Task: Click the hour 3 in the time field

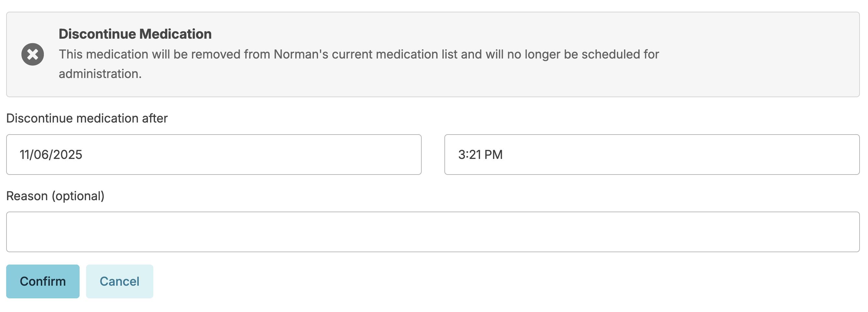Action: [462, 155]
